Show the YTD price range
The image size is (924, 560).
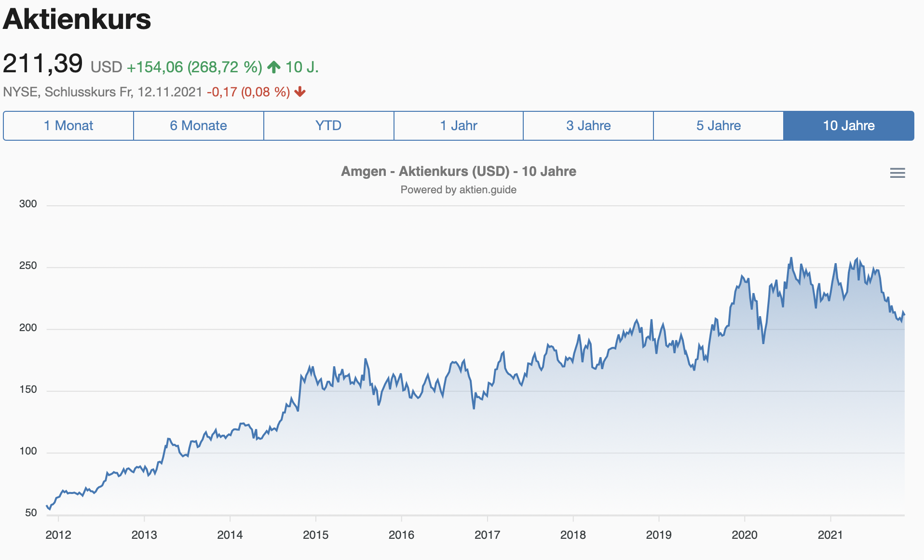click(x=328, y=126)
